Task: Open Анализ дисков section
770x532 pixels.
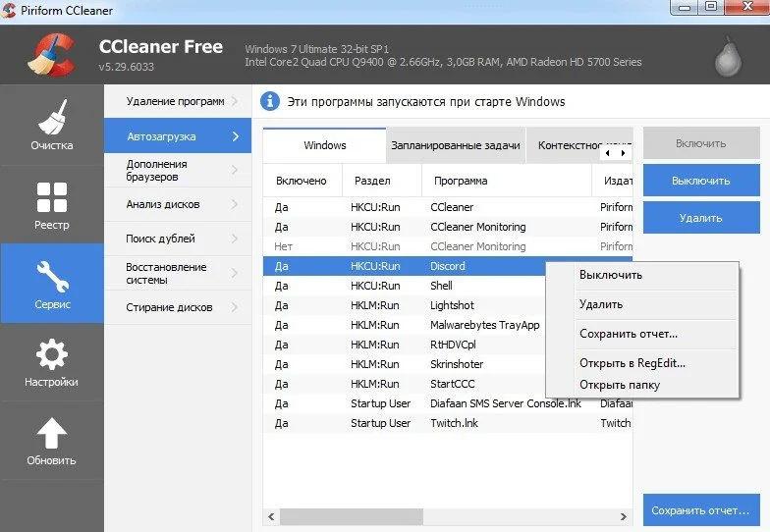Action: 178,204
